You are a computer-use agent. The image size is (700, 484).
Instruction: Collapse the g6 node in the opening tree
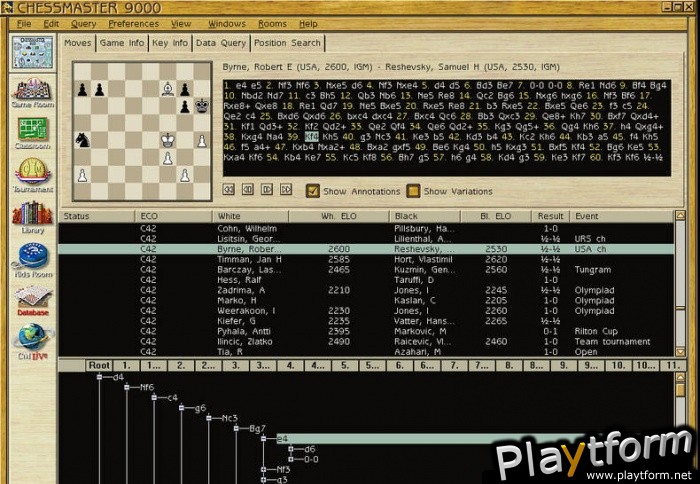coord(181,408)
